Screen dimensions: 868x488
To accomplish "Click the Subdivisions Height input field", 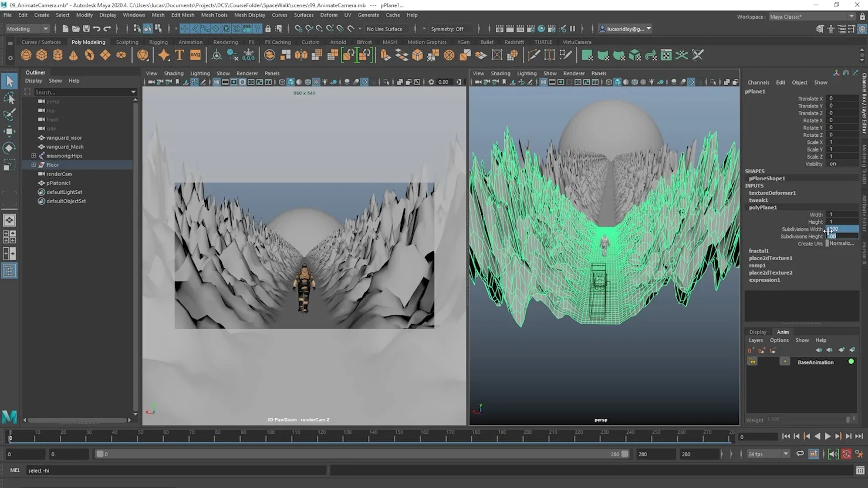I will (x=842, y=236).
